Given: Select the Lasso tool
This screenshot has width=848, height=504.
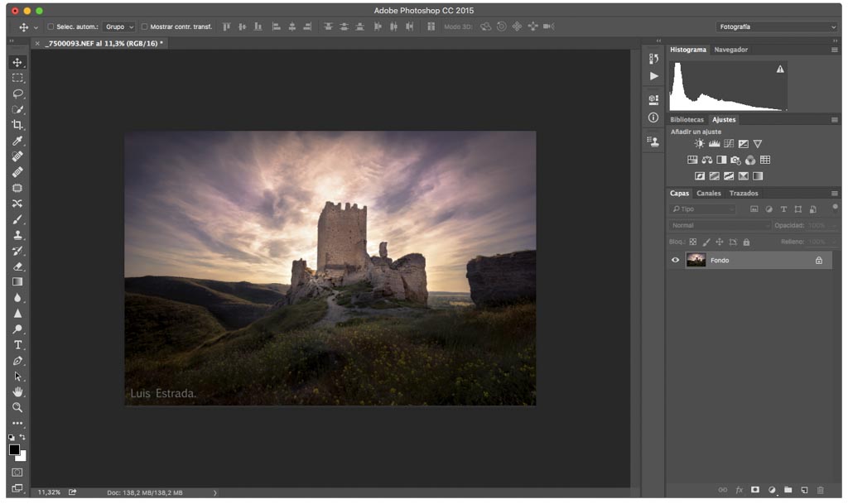Looking at the screenshot, I should pos(17,94).
